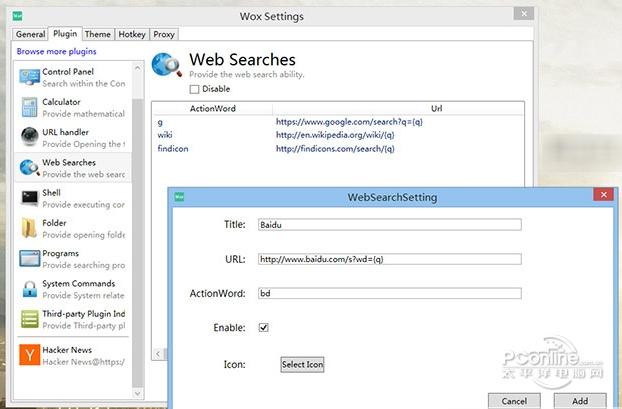Image resolution: width=622 pixels, height=409 pixels.
Task: Click the plugin list scroll up arrow
Action: pos(138,68)
